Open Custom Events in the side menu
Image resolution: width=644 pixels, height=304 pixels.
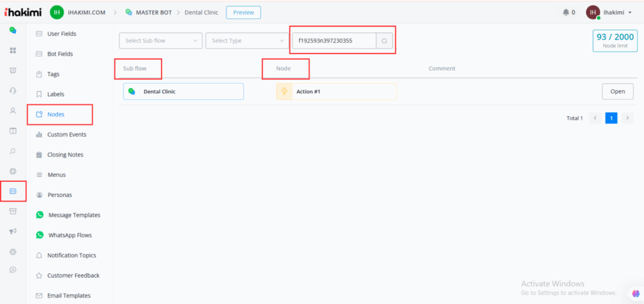point(67,135)
